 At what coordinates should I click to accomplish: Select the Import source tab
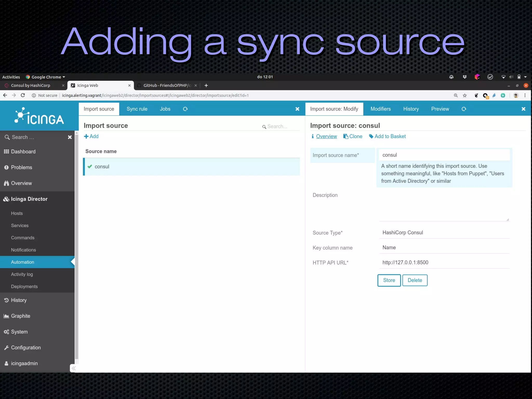tap(99, 109)
